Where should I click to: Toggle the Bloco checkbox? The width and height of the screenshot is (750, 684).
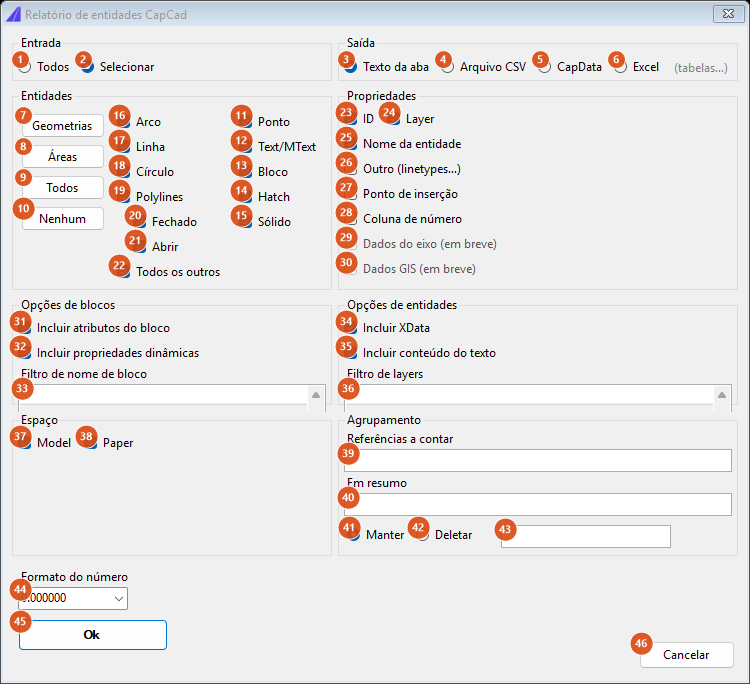246,172
